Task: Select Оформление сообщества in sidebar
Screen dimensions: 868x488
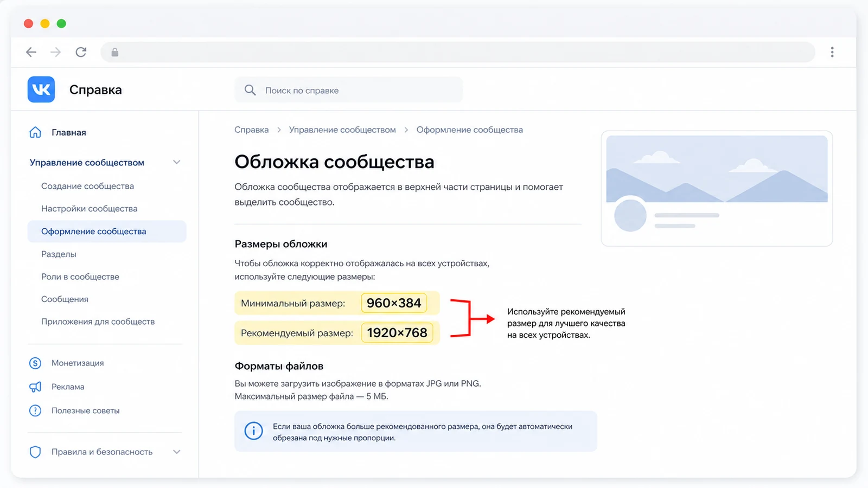Action: click(x=107, y=232)
